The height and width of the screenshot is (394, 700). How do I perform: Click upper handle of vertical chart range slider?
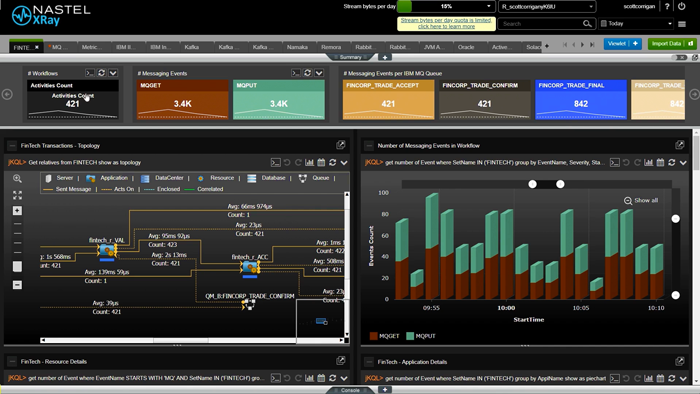(675, 219)
